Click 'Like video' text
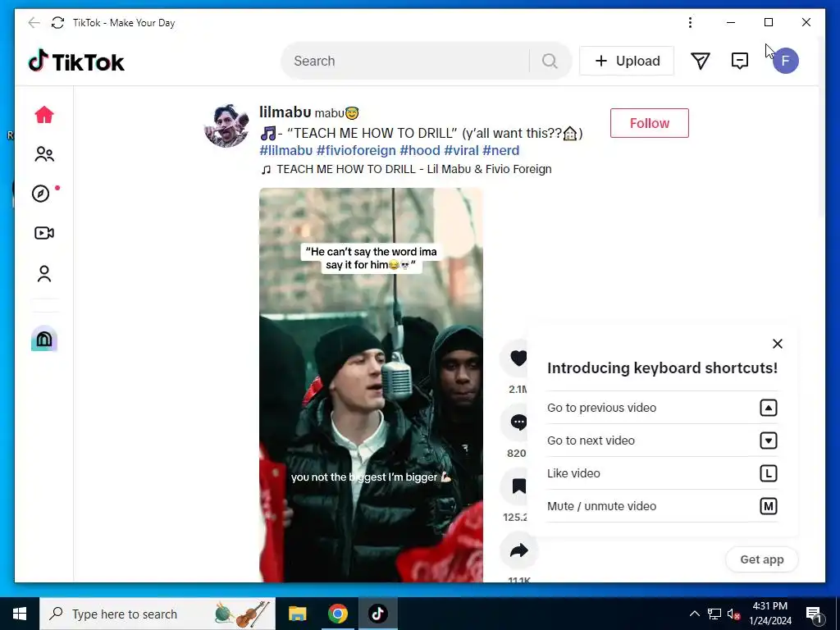The width and height of the screenshot is (840, 630). click(x=573, y=473)
